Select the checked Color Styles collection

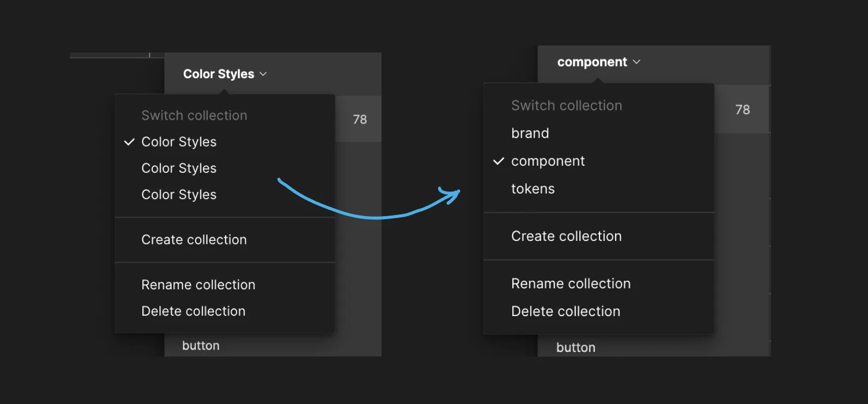tap(179, 142)
